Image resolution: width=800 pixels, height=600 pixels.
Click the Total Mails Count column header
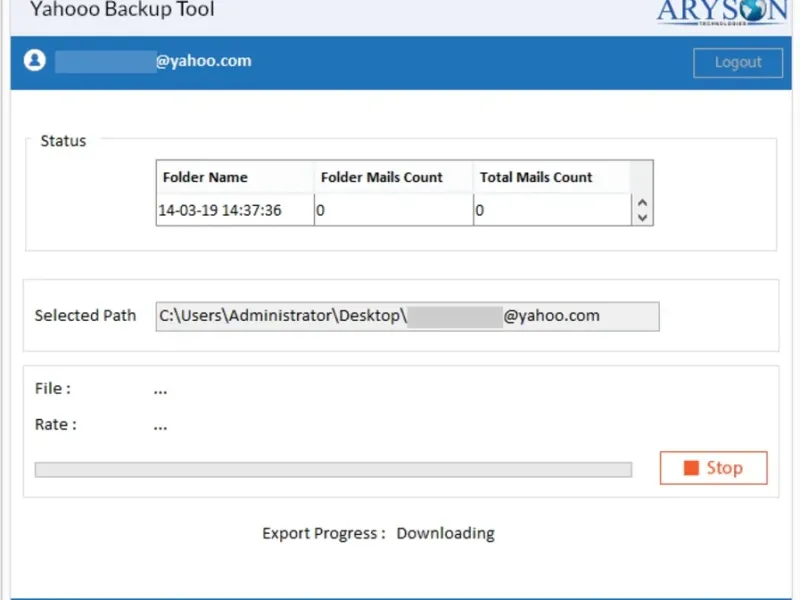click(552, 177)
